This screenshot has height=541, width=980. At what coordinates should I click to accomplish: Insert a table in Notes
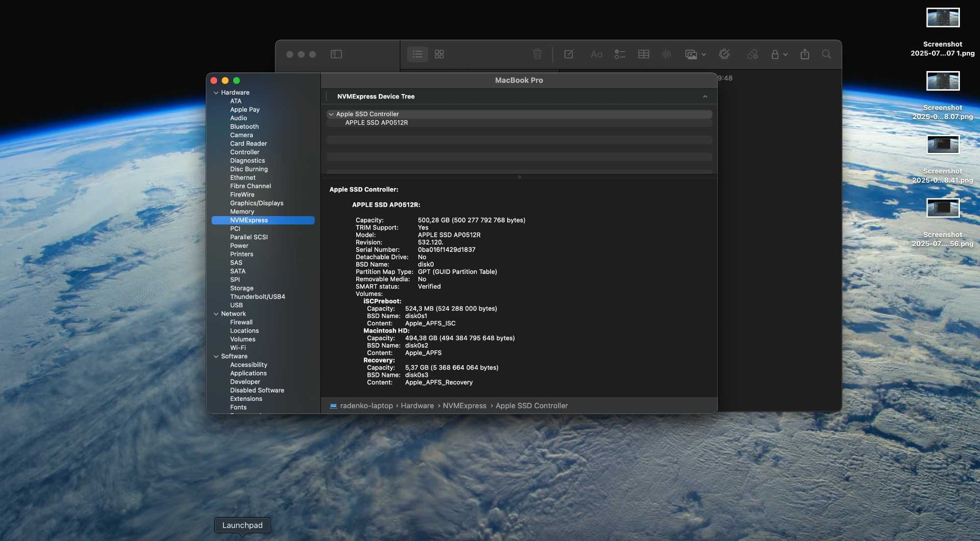[644, 54]
